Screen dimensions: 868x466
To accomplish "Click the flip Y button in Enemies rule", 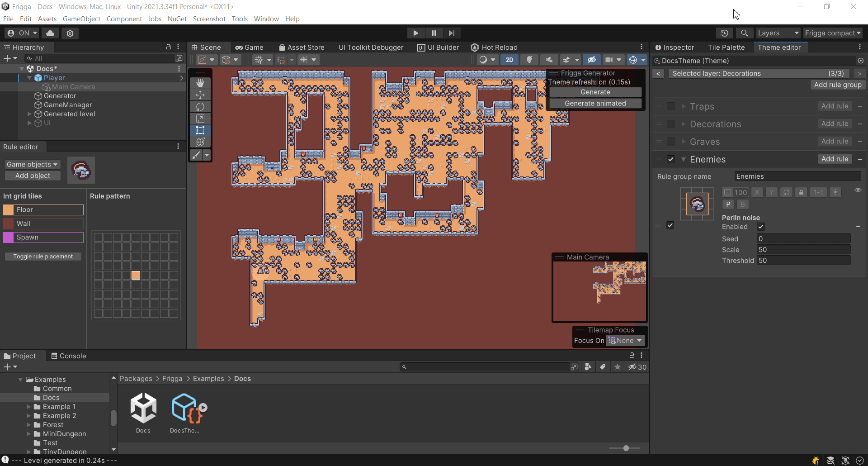I will pos(772,192).
